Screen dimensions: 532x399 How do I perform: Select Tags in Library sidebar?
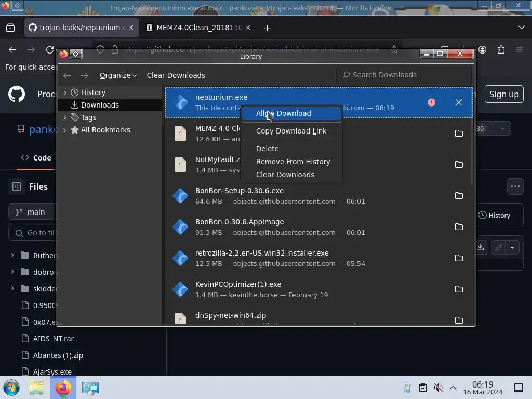pos(88,117)
